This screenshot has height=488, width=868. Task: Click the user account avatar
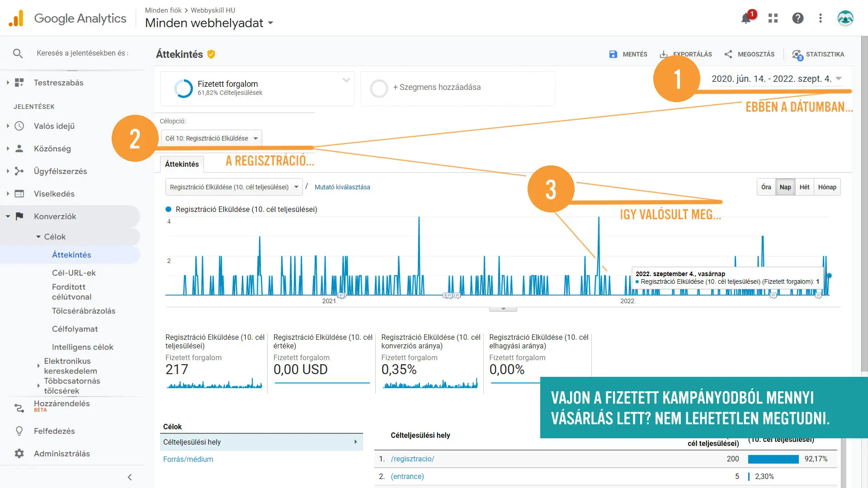845,18
